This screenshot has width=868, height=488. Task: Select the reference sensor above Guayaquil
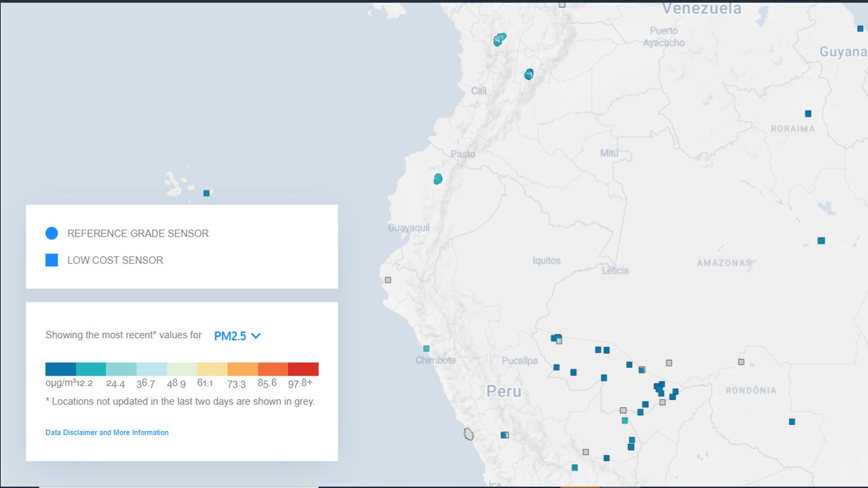tap(438, 179)
